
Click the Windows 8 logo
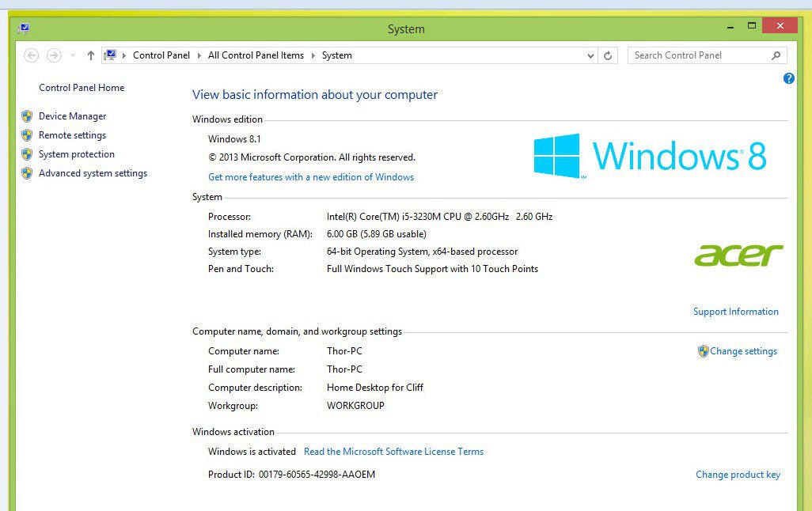650,156
